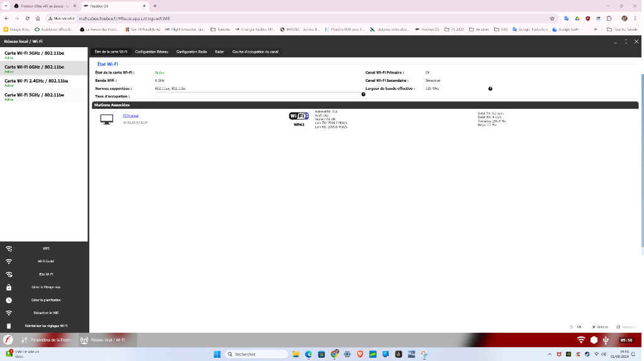This screenshot has width=644, height=361.
Task: Click the Eco Wi-Fi icon
Action: click(x=9, y=274)
